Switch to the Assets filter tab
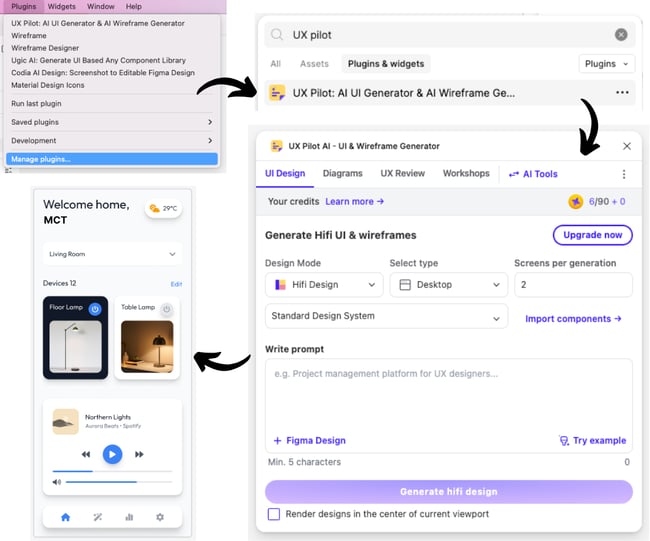Screen dimensions: 650x541 point(314,64)
